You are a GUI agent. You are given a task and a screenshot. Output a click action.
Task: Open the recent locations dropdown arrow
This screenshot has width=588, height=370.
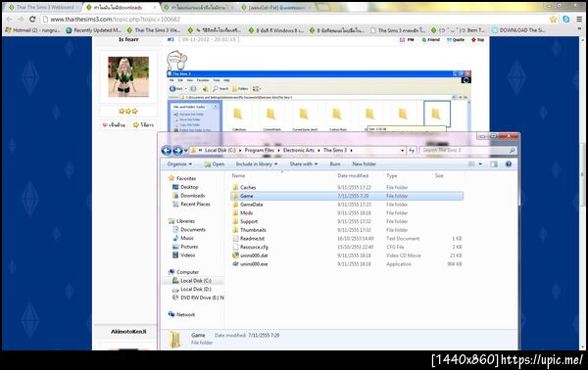tap(185, 151)
